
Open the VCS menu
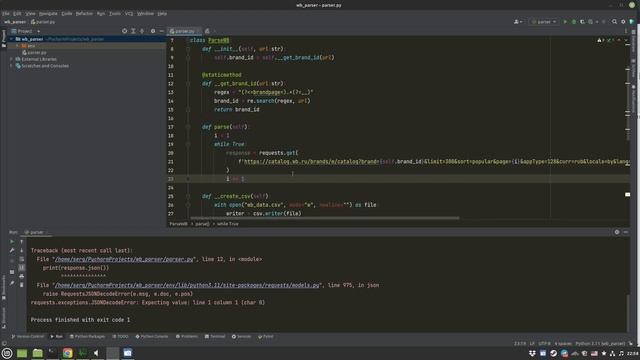pyautogui.click(x=129, y=13)
